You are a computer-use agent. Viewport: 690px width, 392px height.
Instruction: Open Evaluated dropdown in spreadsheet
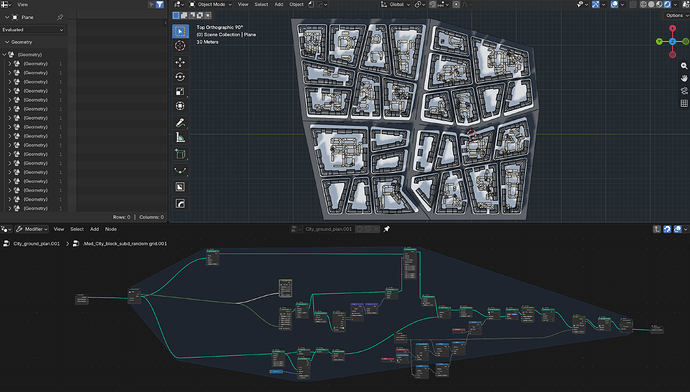point(33,29)
